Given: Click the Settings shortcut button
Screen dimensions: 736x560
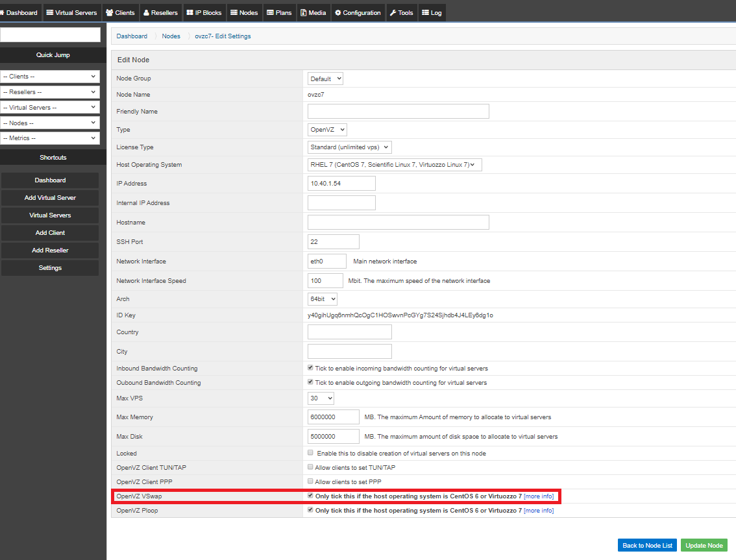Looking at the screenshot, I should click(x=50, y=267).
